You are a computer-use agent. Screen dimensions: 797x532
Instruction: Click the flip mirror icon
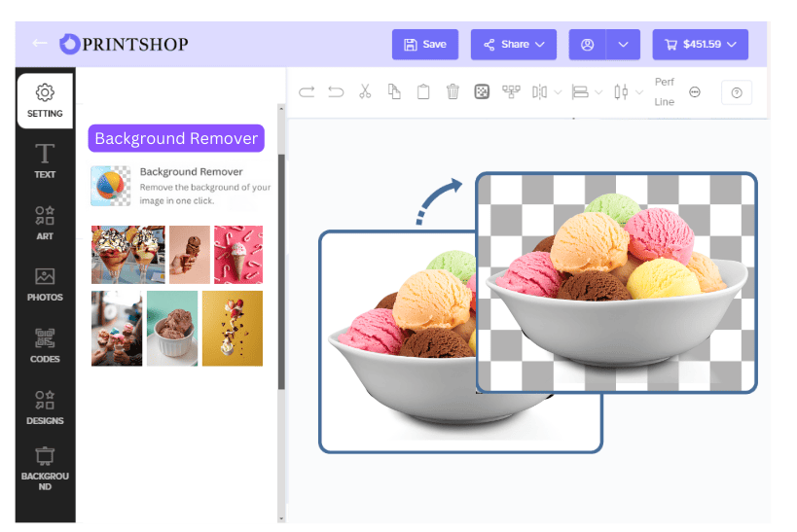pyautogui.click(x=540, y=92)
